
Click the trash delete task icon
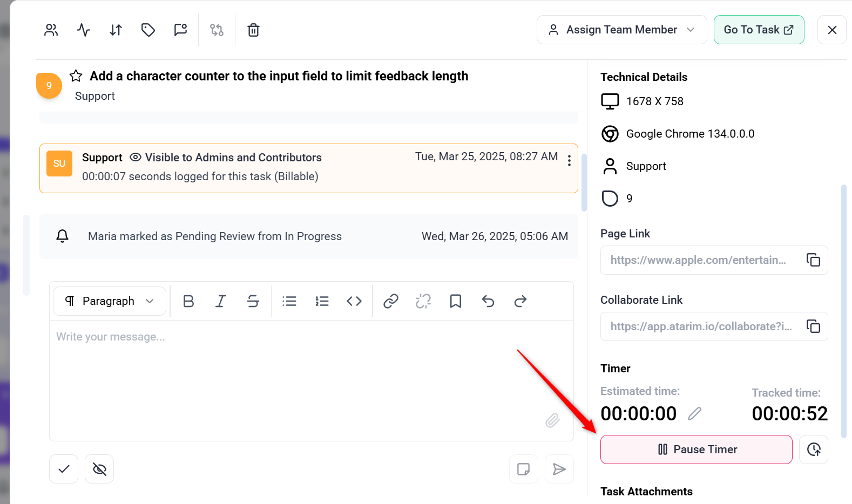pos(253,30)
